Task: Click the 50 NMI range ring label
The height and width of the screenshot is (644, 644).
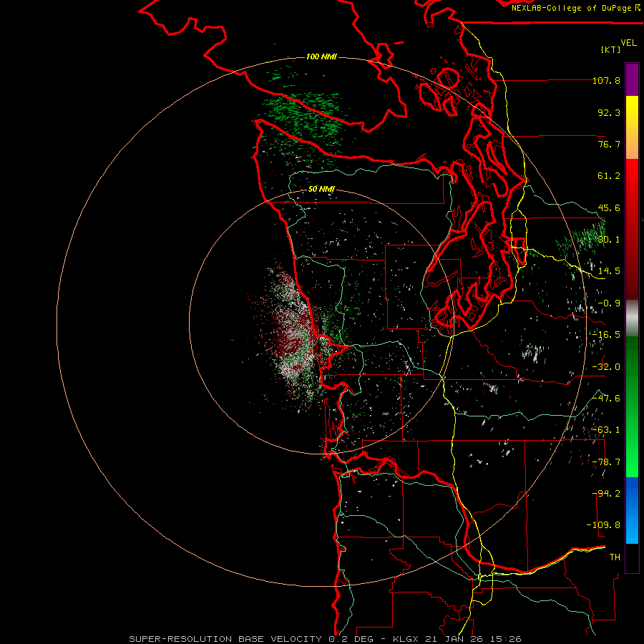Action: tap(321, 189)
